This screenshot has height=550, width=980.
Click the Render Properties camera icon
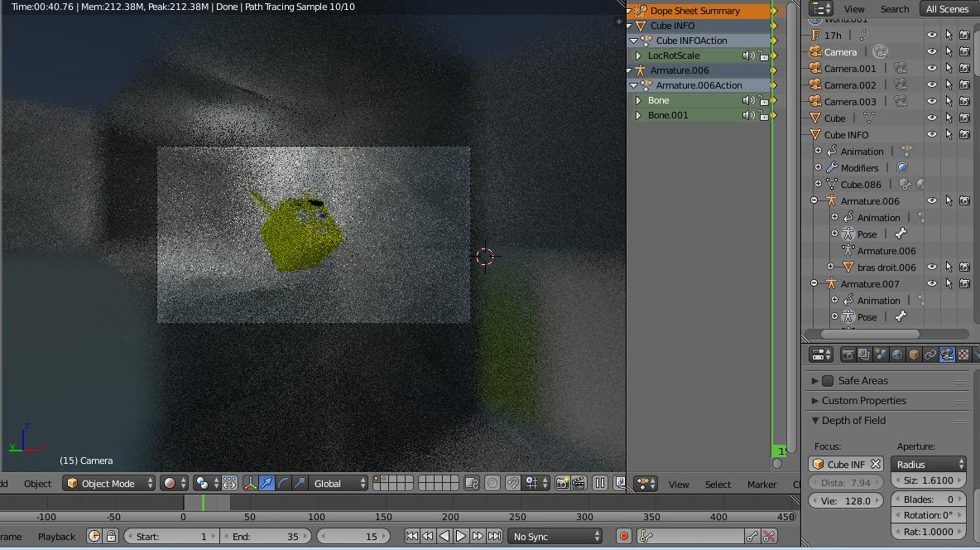848,355
